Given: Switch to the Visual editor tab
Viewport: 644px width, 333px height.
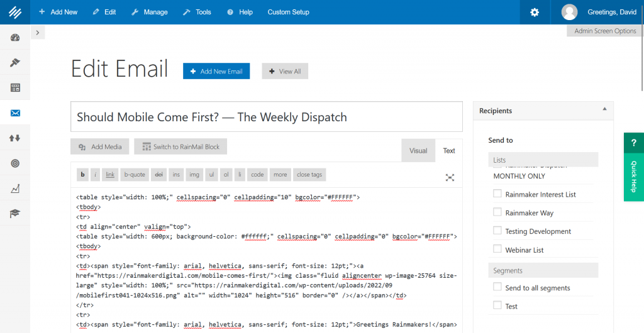Looking at the screenshot, I should [418, 151].
